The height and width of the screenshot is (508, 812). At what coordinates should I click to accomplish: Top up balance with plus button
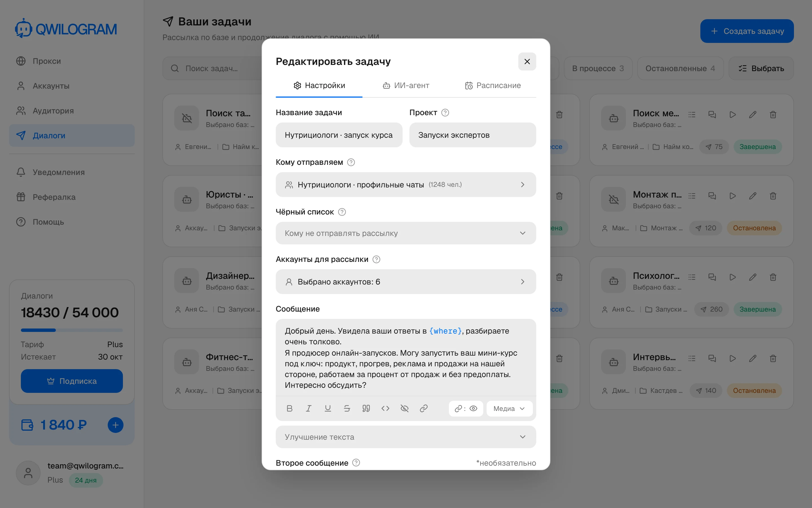pos(115,425)
